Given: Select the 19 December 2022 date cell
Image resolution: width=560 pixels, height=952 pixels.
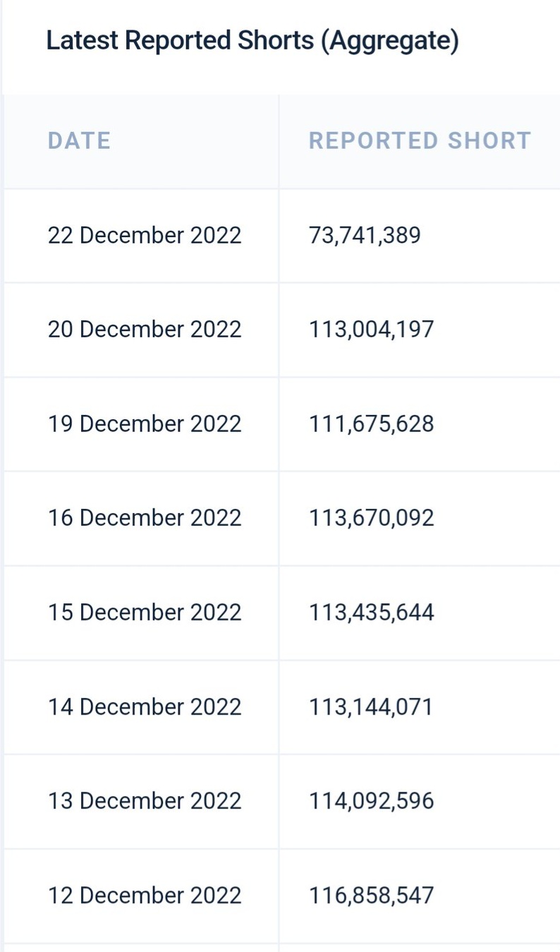Looking at the screenshot, I should [x=145, y=424].
